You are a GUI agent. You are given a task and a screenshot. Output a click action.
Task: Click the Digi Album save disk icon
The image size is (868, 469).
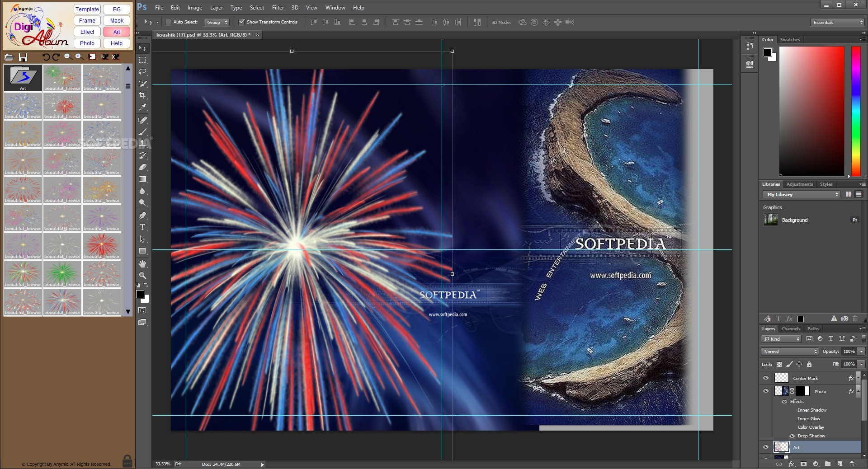(x=23, y=57)
